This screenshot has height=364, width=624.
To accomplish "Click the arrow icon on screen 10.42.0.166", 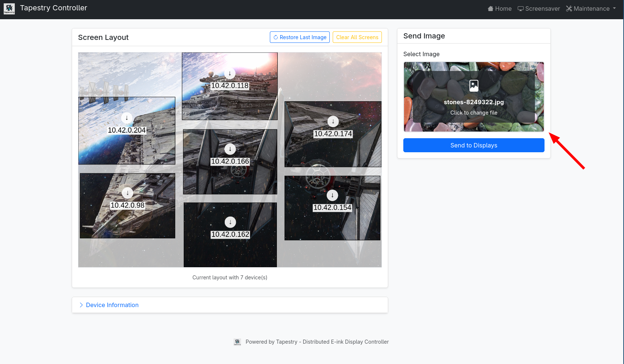I will point(230,149).
